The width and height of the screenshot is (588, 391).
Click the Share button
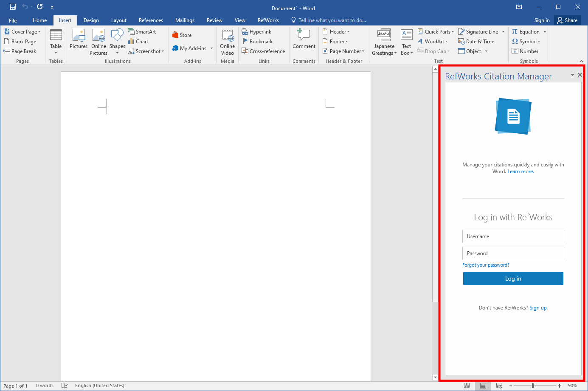point(568,20)
